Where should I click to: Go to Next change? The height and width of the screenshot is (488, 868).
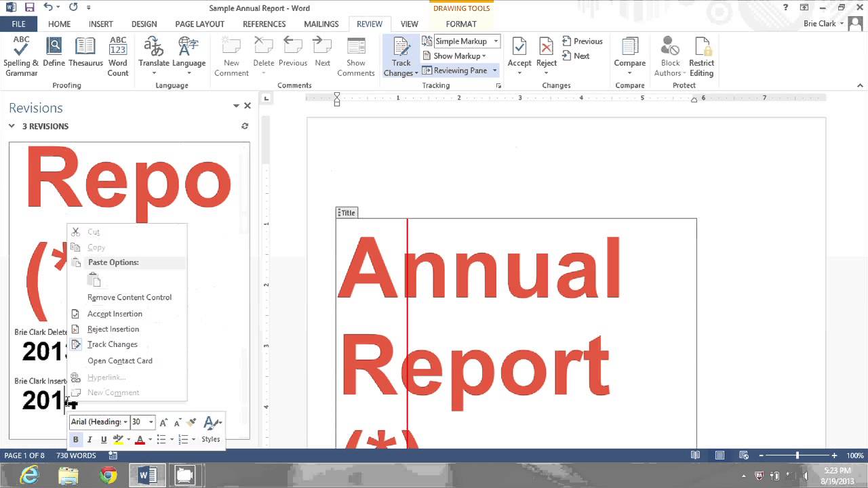(576, 56)
